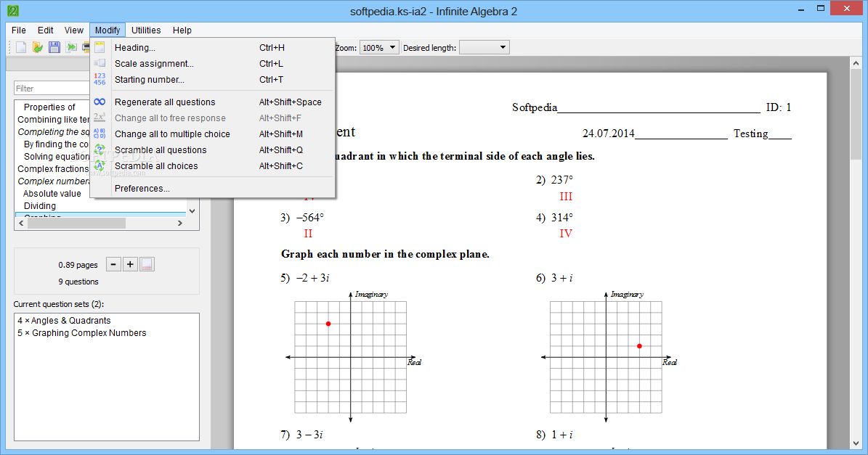Open the File menu

[19, 30]
